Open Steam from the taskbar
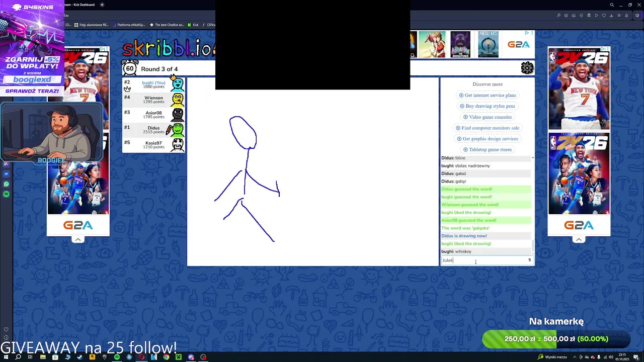The image size is (644, 362). tap(79, 357)
